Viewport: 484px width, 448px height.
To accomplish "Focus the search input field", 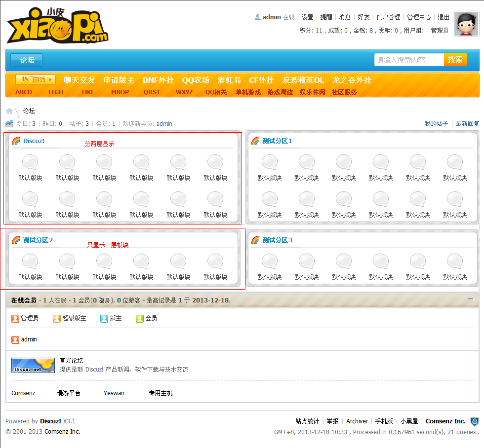I will [408, 60].
